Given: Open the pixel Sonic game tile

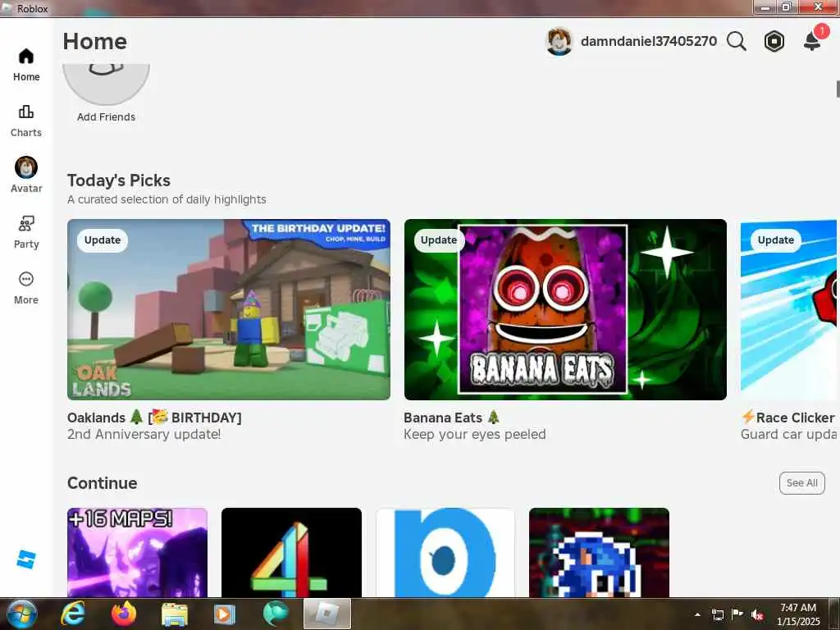Looking at the screenshot, I should (x=599, y=552).
